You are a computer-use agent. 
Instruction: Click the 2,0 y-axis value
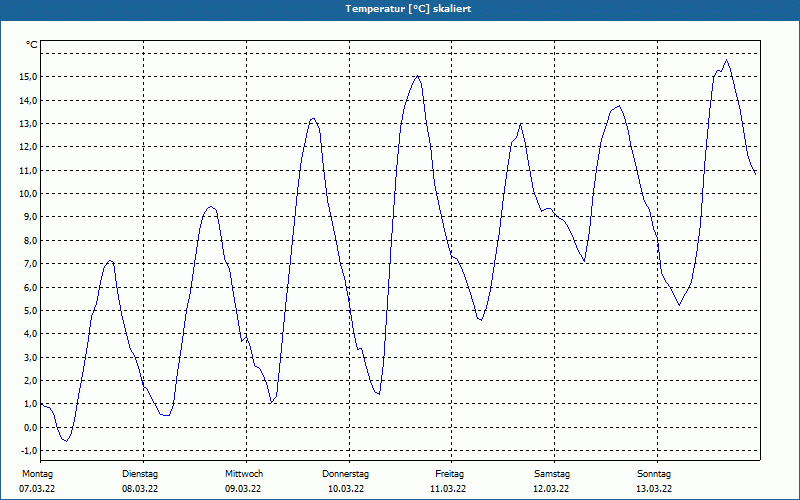click(30, 381)
